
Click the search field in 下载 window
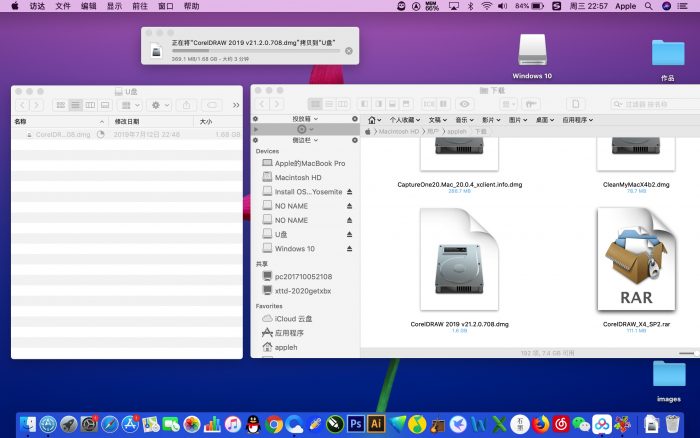(650, 104)
